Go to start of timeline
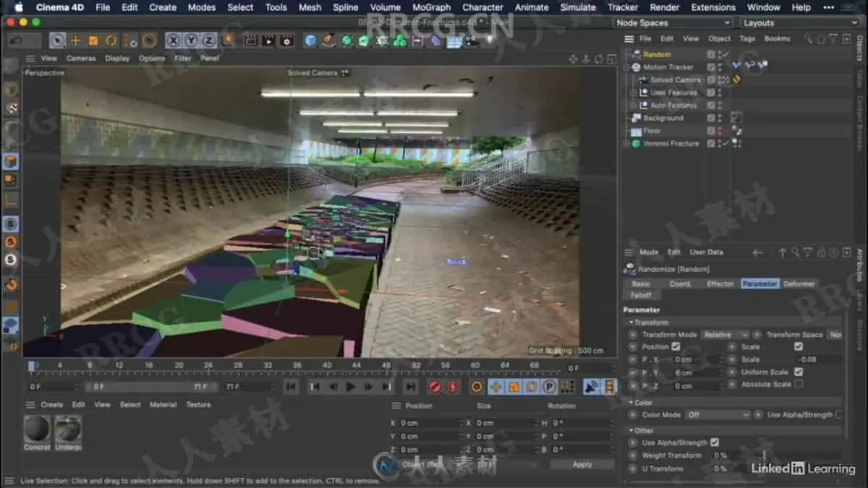This screenshot has height=488, width=868. pyautogui.click(x=292, y=387)
